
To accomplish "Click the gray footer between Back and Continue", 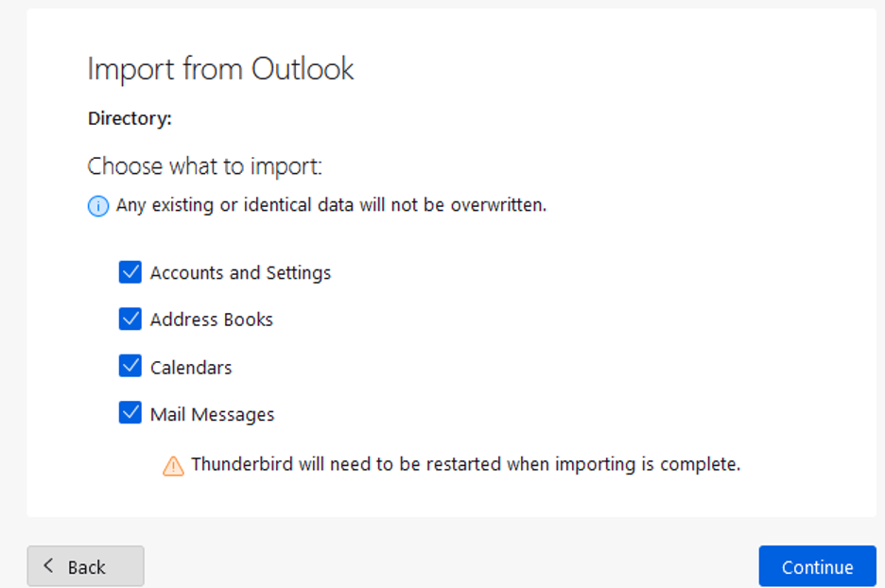I will click(451, 565).
